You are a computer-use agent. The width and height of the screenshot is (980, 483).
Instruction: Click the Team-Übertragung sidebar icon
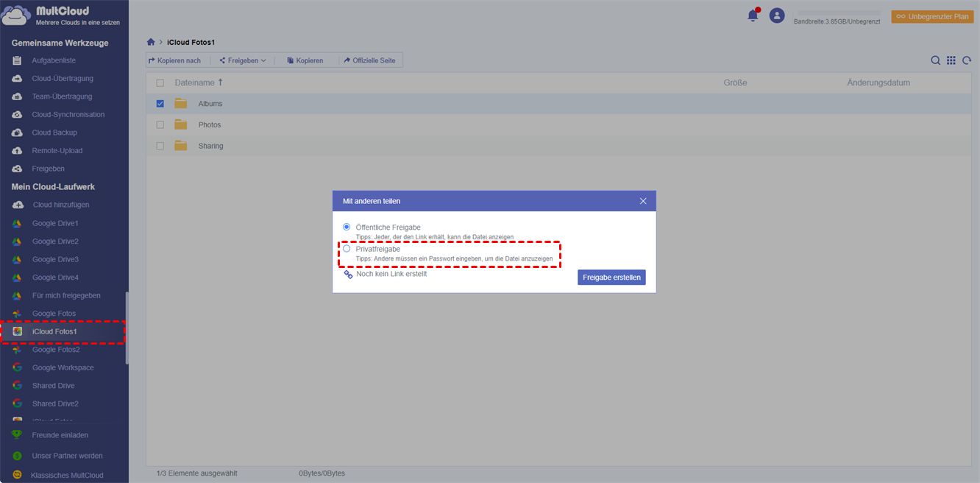pyautogui.click(x=17, y=96)
